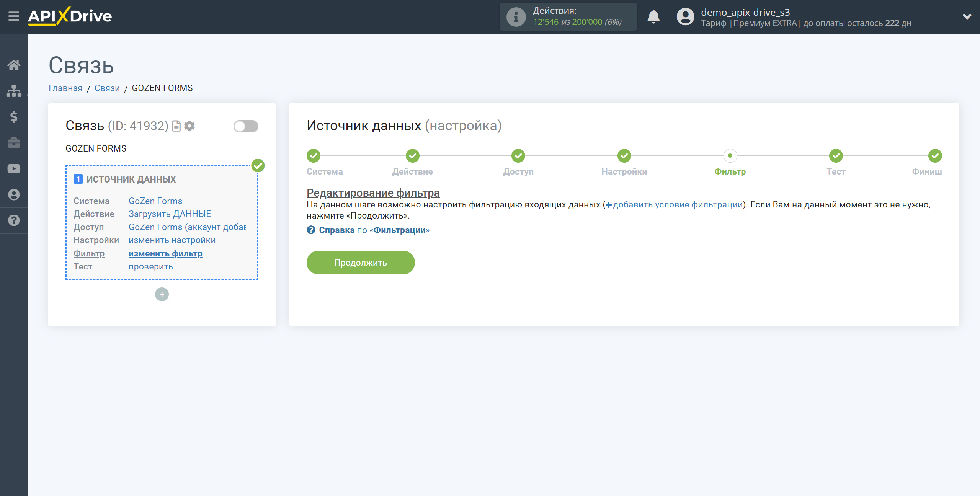Click the add new block plus icon
This screenshot has height=496, width=980.
(161, 294)
